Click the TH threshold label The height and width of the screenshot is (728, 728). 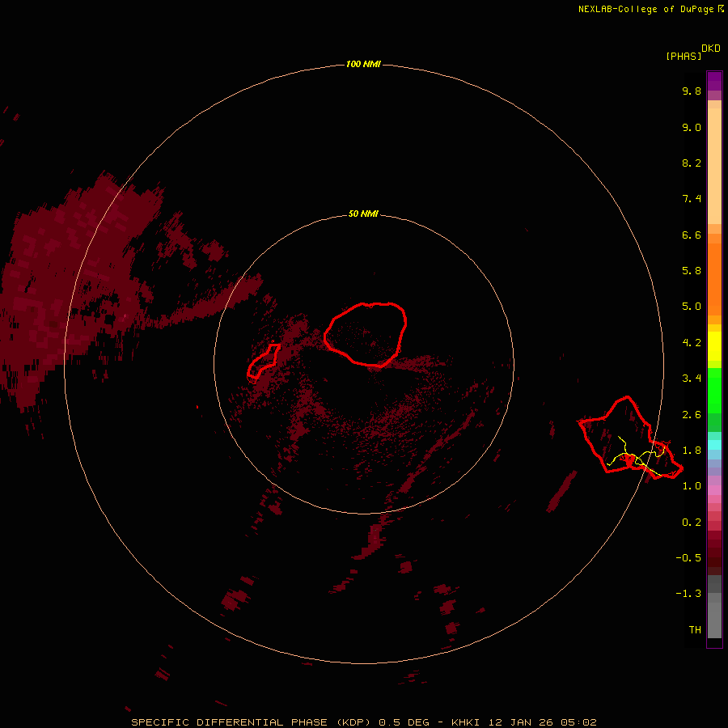(x=695, y=630)
